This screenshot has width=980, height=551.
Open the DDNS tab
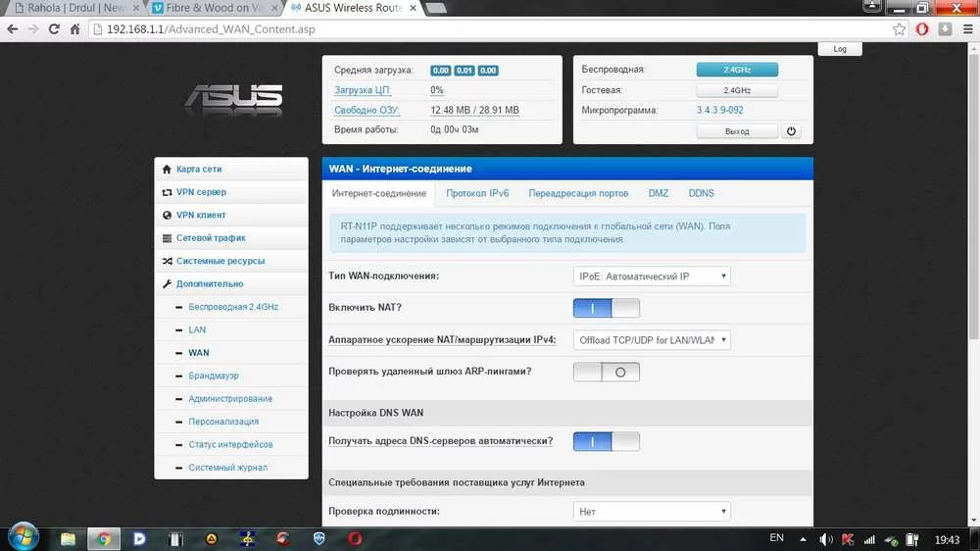click(702, 193)
